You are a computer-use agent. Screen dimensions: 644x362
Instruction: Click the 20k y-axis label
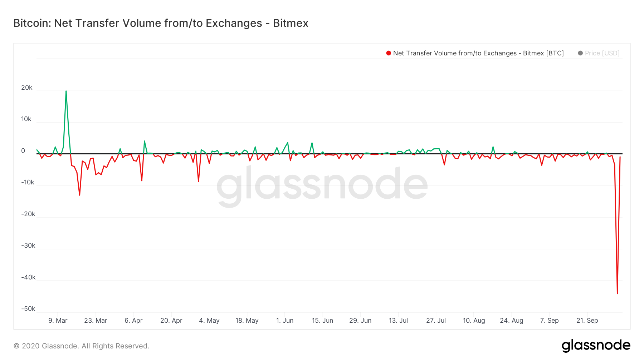(x=27, y=88)
